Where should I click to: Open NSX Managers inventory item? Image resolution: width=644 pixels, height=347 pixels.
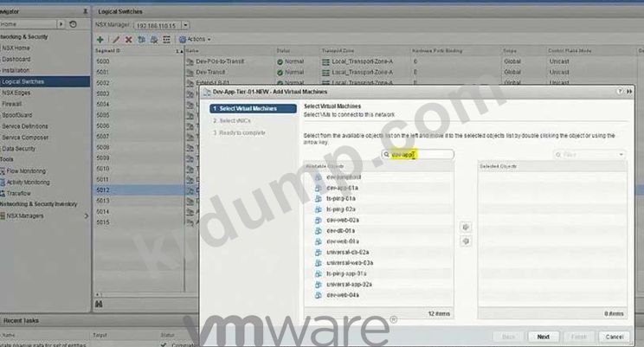(24, 215)
